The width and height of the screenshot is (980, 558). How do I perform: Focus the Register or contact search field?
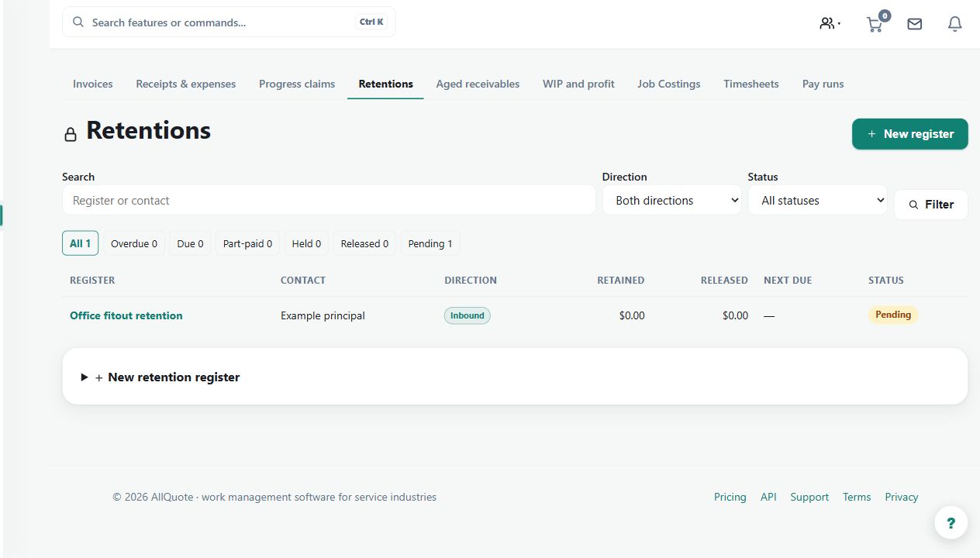point(329,200)
